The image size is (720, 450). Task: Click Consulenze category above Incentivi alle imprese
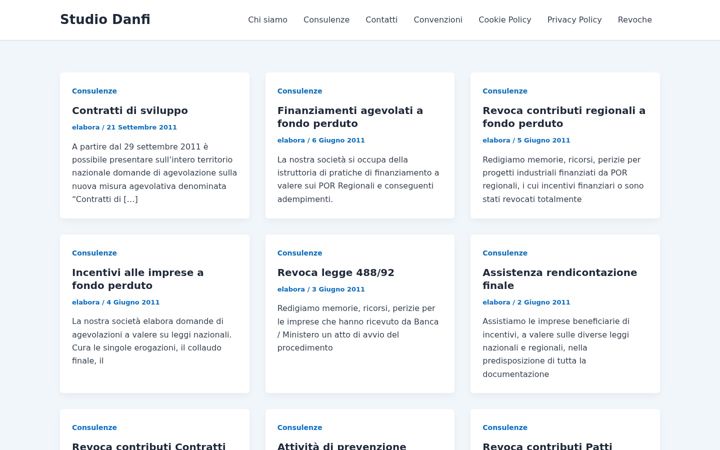pos(95,253)
